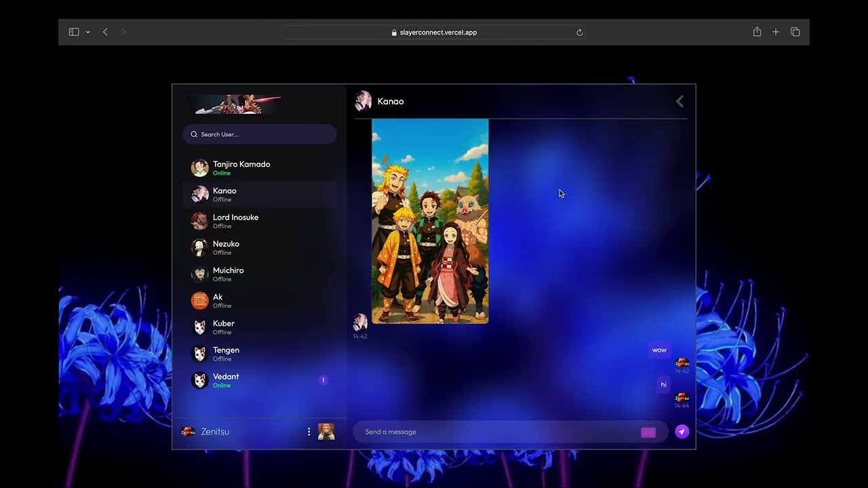Show the tab overview icon
Image resolution: width=868 pixels, height=488 pixels.
coord(795,32)
